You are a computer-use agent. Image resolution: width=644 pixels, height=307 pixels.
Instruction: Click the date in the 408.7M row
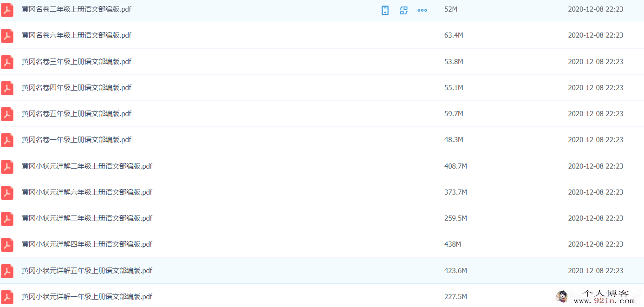[x=596, y=166]
